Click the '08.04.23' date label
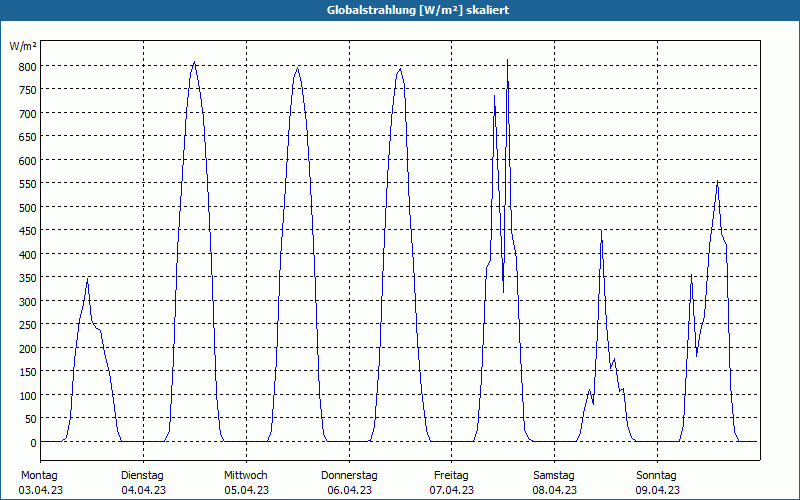The height and width of the screenshot is (500, 800). 555,490
